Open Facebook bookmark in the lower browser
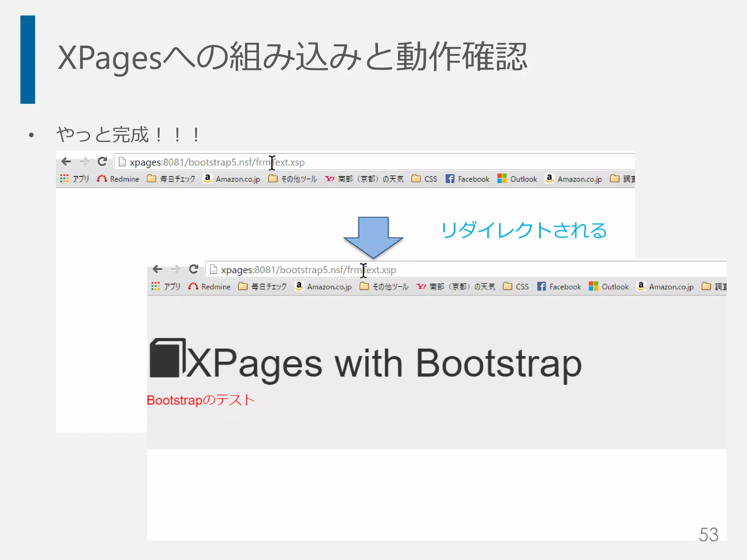 (x=559, y=286)
